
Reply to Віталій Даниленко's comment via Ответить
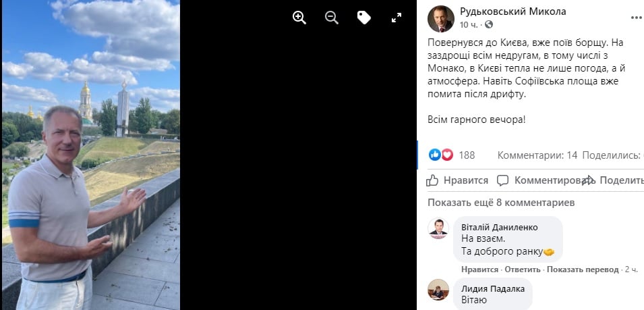(522, 269)
